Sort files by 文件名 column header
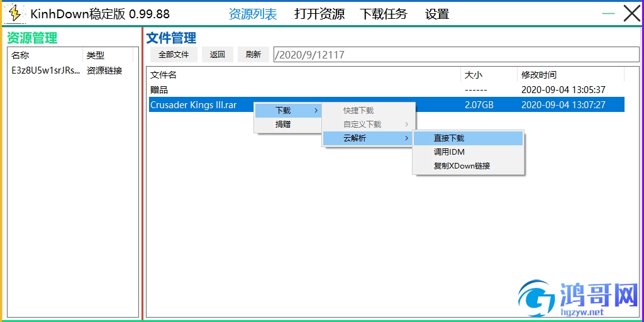 [304, 75]
